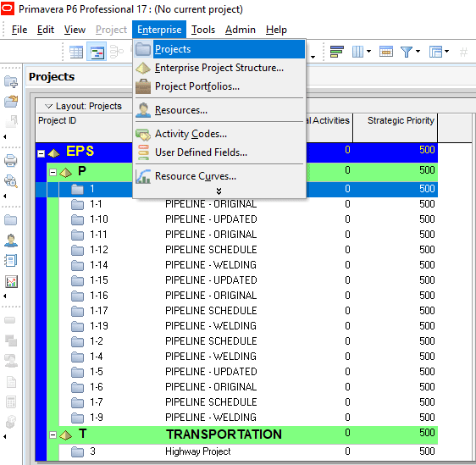This screenshot has height=465, width=476.
Task: Click the bars toolbar icon
Action: (336, 52)
